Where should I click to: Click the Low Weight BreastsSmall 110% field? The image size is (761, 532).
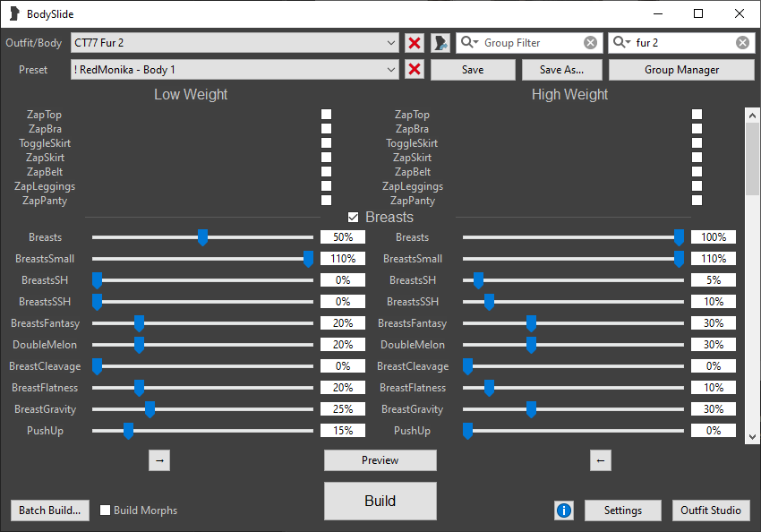coord(343,259)
